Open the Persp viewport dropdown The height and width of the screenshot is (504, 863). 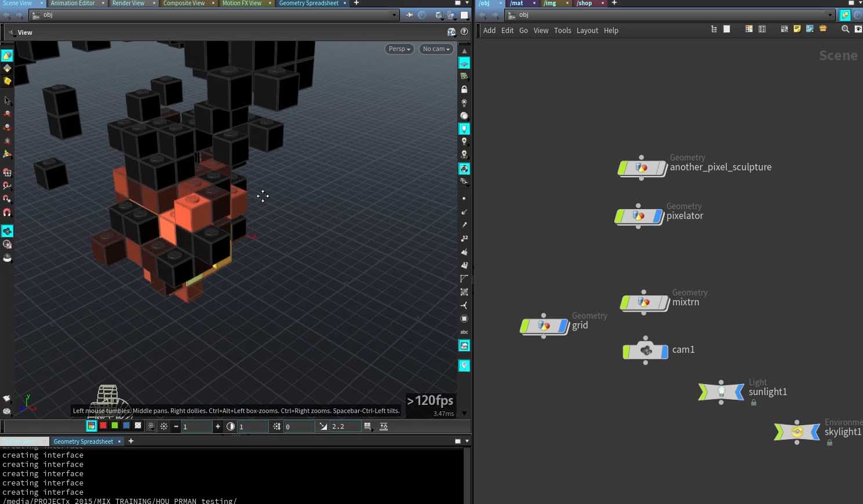399,49
